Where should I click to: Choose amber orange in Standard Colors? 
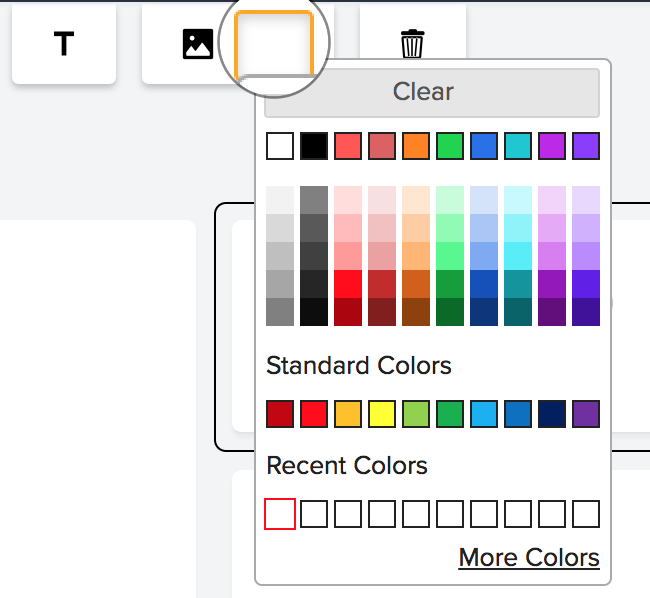348,414
